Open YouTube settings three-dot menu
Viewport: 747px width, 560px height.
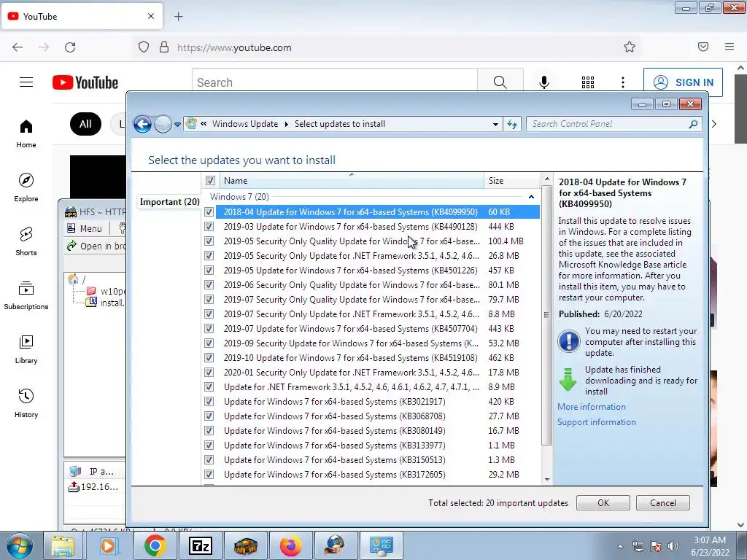coord(623,82)
